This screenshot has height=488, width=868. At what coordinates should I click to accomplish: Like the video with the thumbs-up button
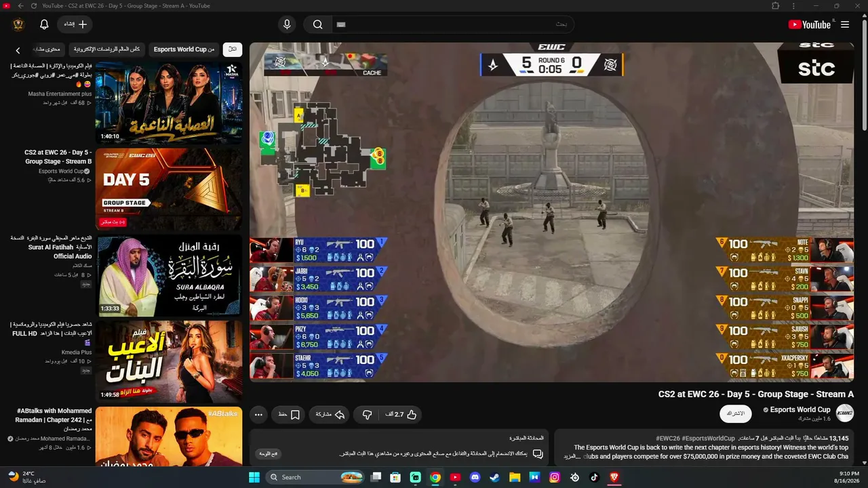point(402,414)
